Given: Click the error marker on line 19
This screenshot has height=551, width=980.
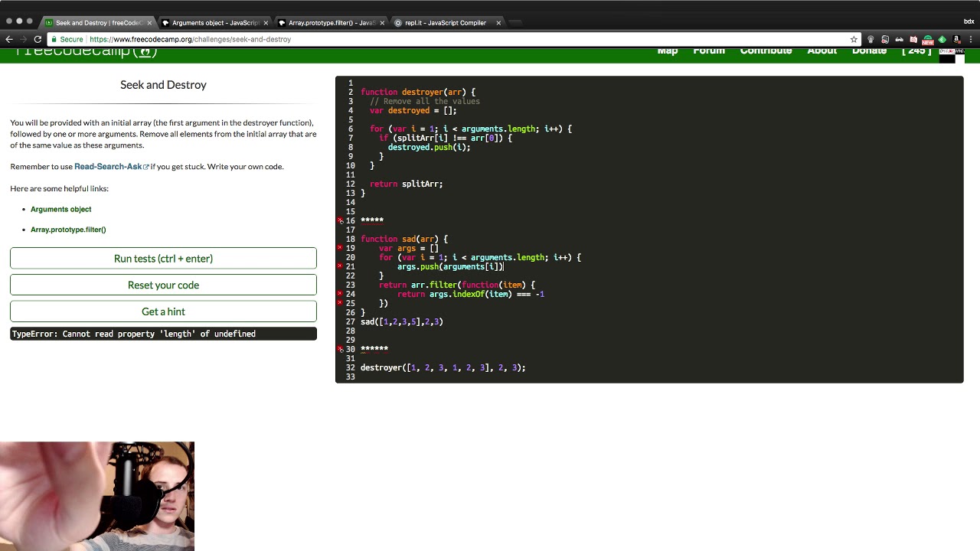Looking at the screenshot, I should pos(340,248).
